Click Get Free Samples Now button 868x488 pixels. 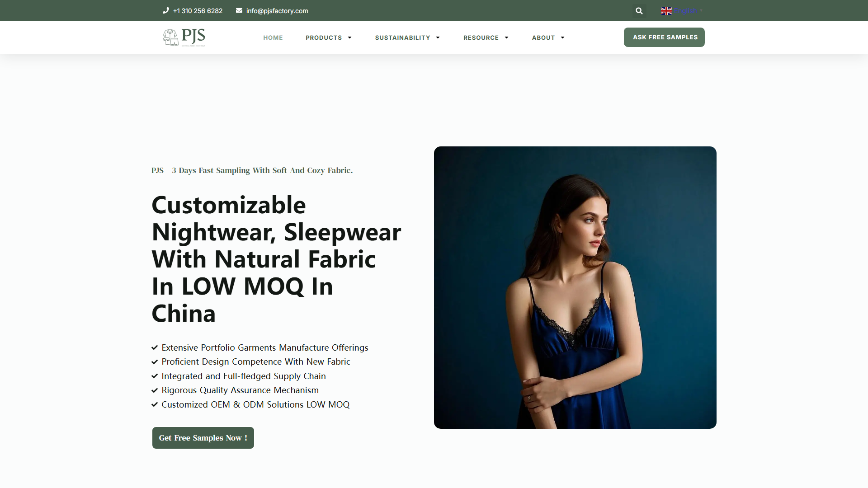[x=203, y=438]
